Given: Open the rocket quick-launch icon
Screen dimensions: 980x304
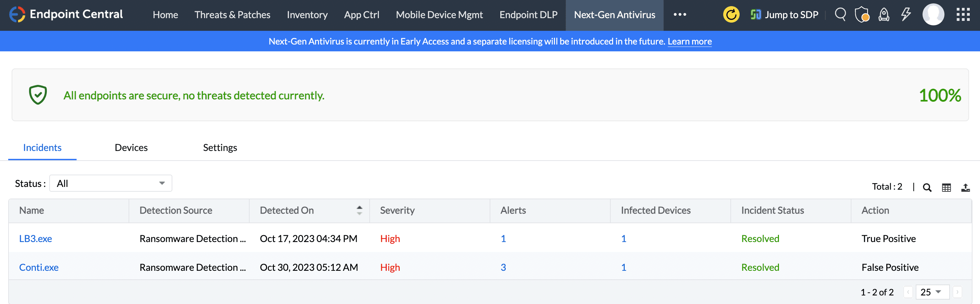Looking at the screenshot, I should point(884,15).
